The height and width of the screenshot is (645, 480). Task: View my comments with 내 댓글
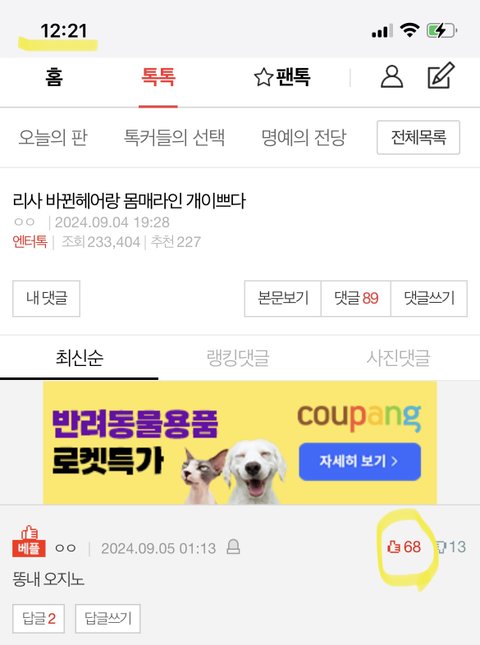pyautogui.click(x=46, y=298)
